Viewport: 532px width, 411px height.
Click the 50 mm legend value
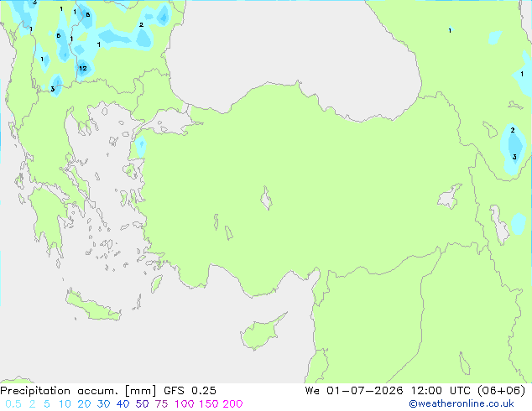142,404
